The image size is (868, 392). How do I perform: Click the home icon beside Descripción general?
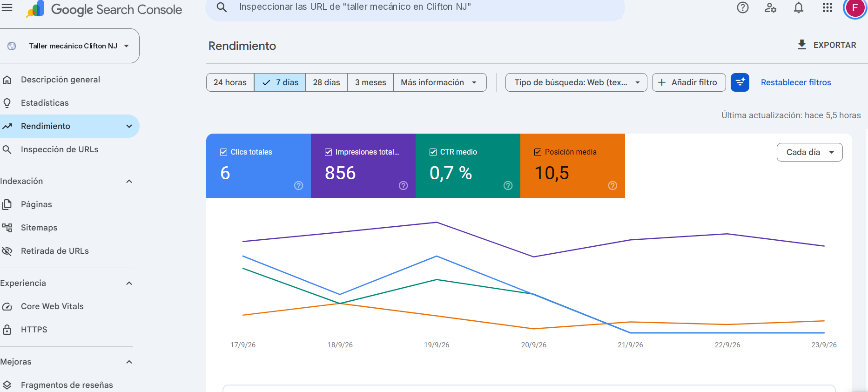[7, 80]
